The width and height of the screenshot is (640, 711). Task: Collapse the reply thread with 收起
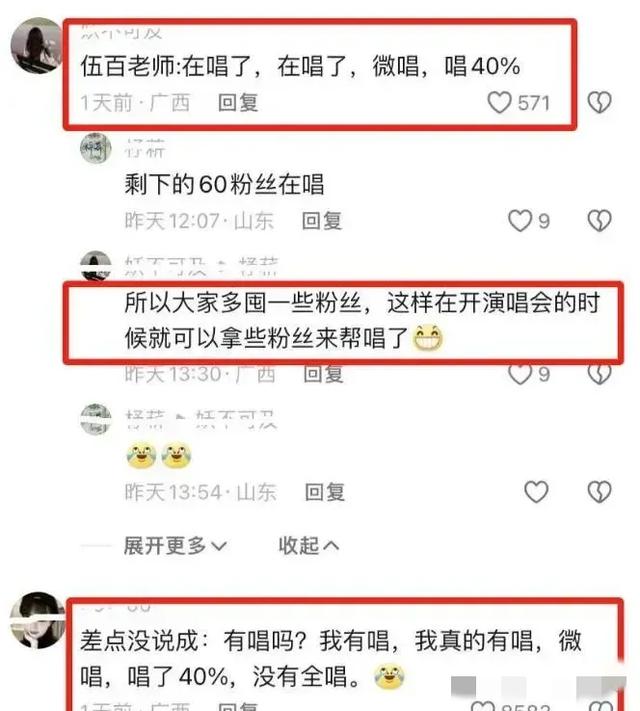click(308, 545)
